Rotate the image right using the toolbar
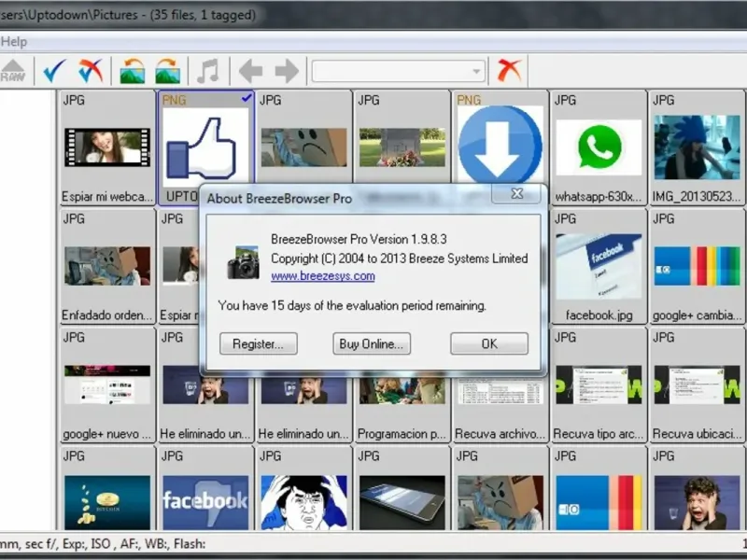The width and height of the screenshot is (747, 560). 168,71
